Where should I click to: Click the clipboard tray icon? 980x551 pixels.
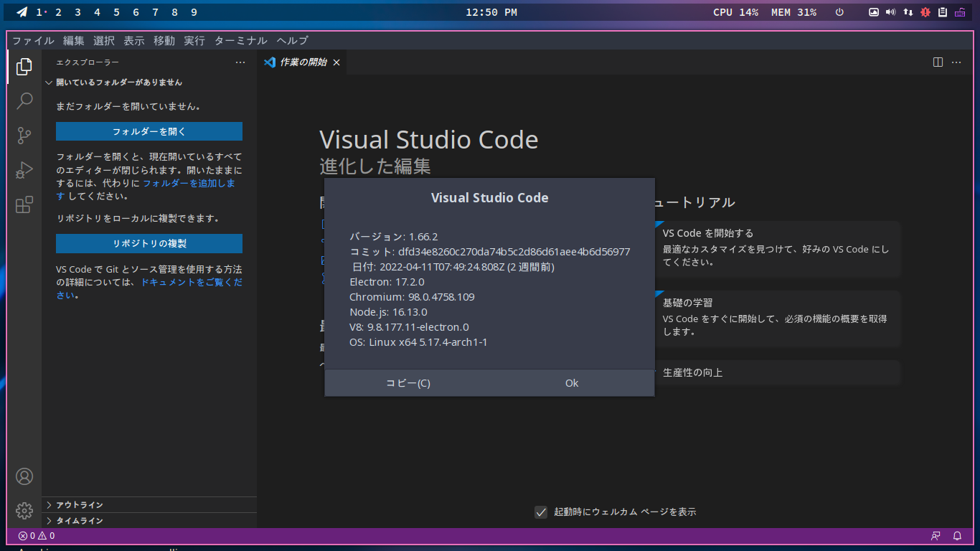[x=943, y=12]
